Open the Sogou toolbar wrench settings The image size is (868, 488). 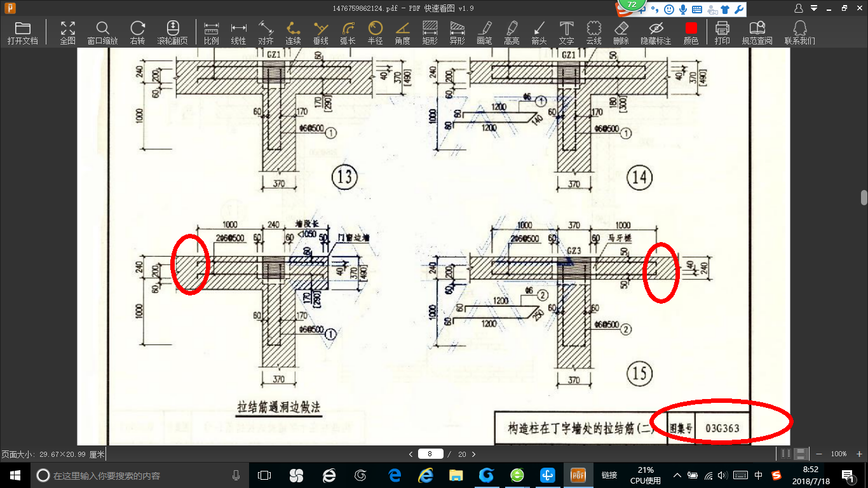point(738,10)
